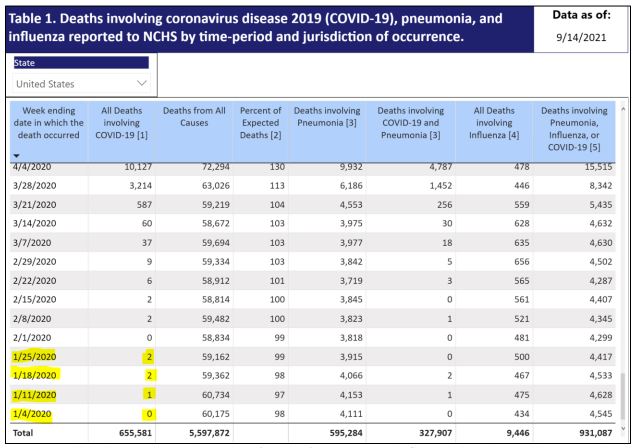This screenshot has height=448, width=636.
Task: Open the State dropdown showing United States
Action: [x=81, y=84]
